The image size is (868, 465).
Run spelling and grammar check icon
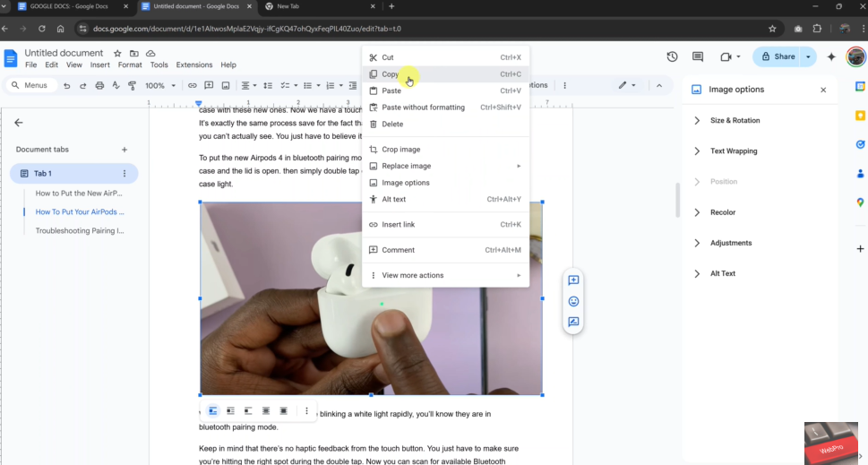(x=116, y=86)
